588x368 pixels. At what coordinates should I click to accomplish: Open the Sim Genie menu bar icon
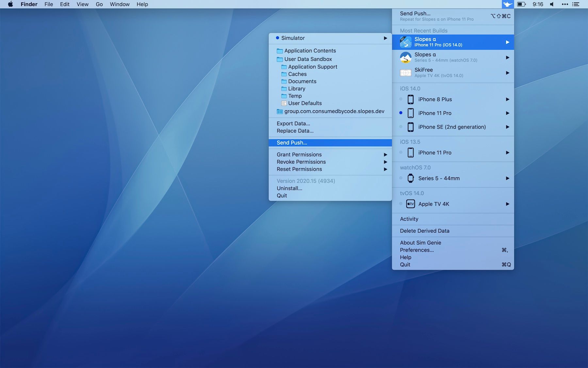coord(508,4)
